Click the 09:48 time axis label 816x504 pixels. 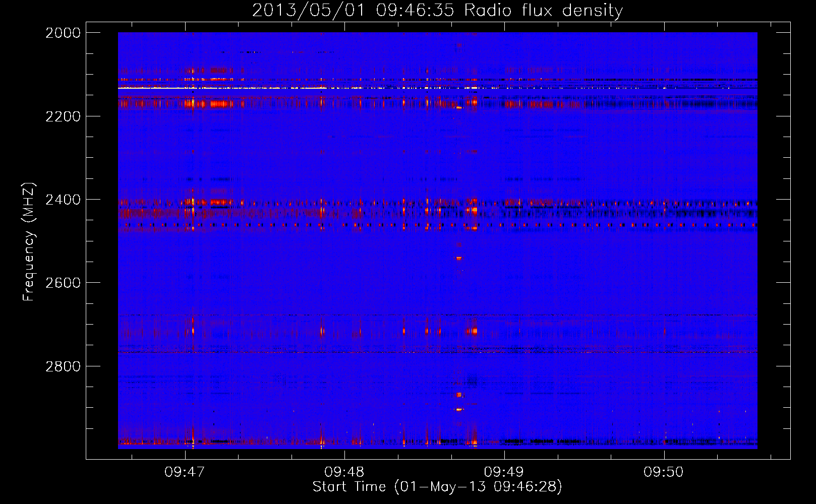pyautogui.click(x=344, y=472)
